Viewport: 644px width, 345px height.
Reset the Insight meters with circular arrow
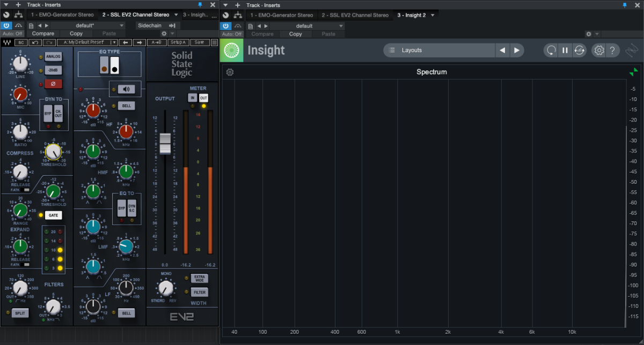551,50
